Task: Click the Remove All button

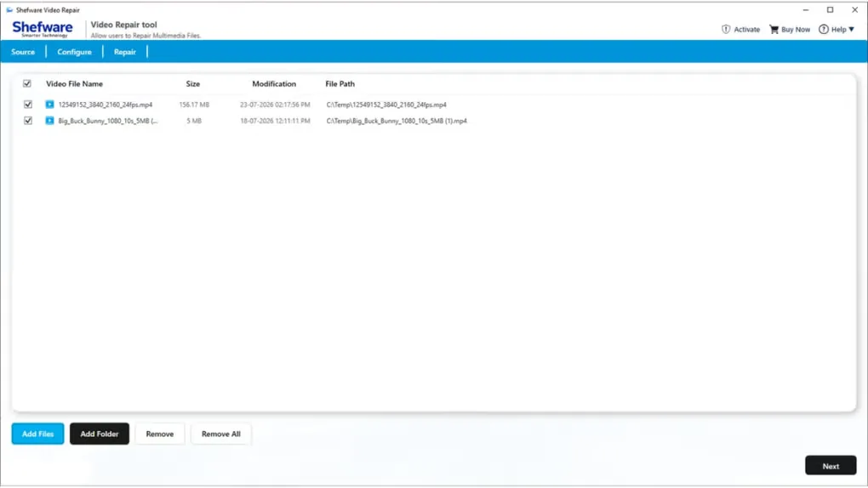Action: [x=221, y=434]
